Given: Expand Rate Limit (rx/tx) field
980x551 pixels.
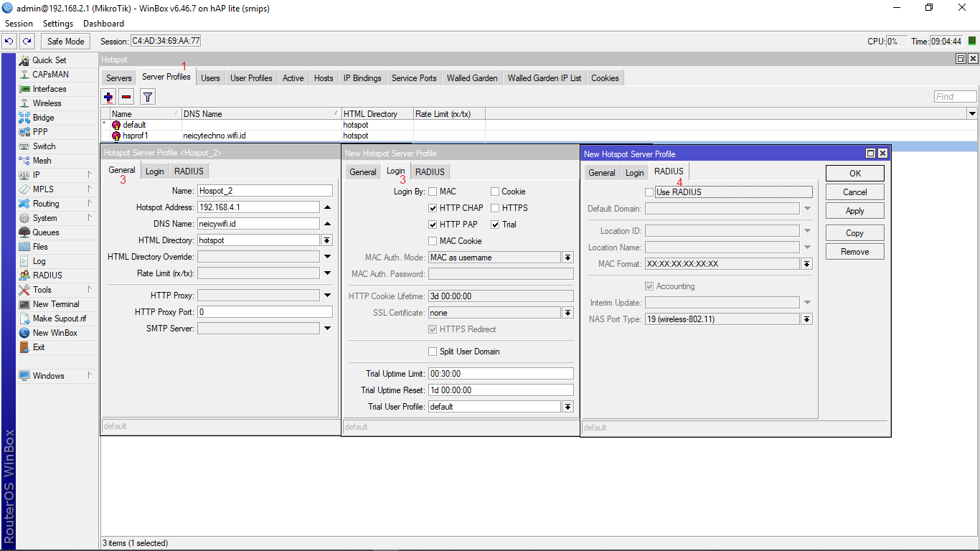Looking at the screenshot, I should tap(327, 273).
